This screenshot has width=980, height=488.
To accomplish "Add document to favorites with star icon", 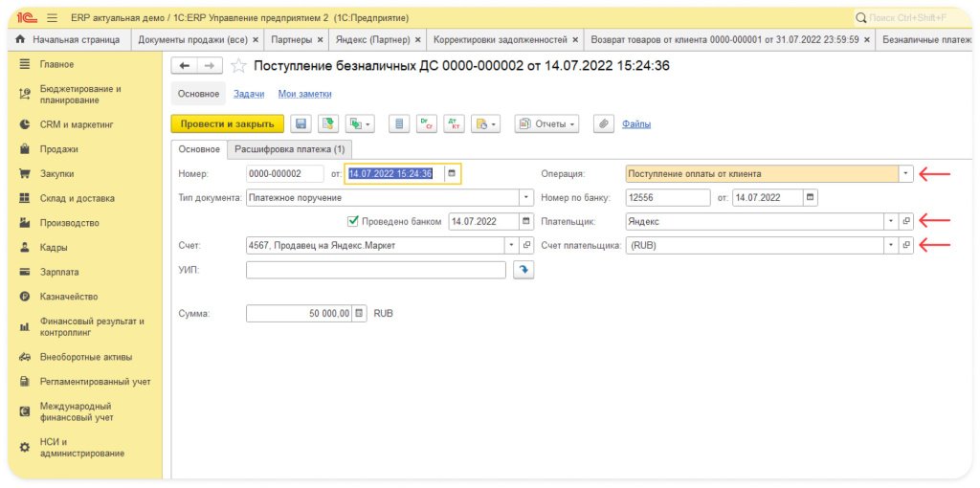I will tap(239, 66).
